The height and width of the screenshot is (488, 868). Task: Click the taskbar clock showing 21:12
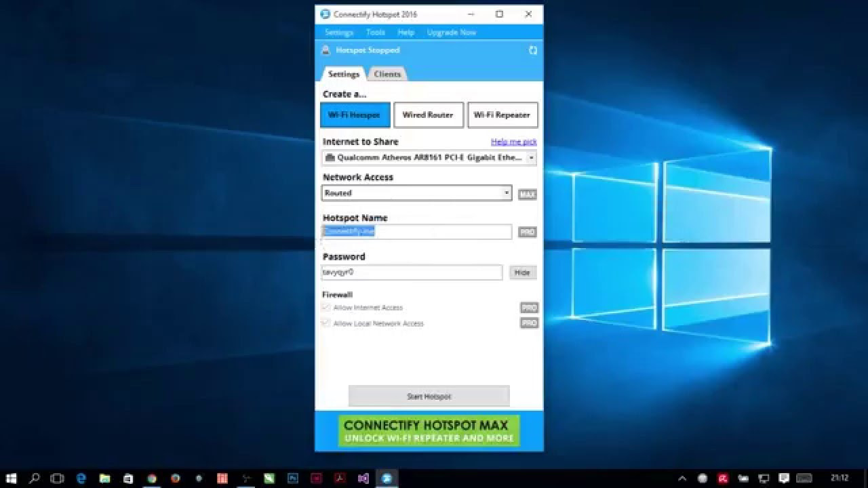[839, 478]
